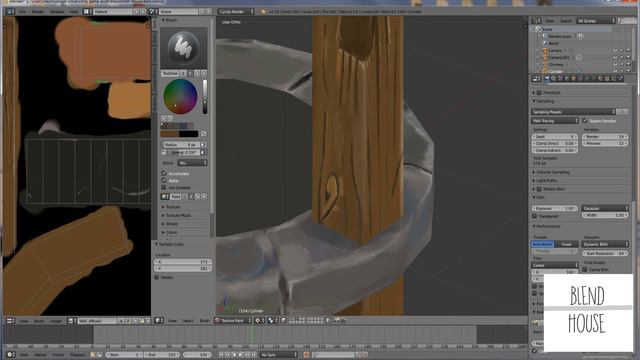Enable the Palette checkbox
This screenshot has height=360, width=640.
coord(157,277)
